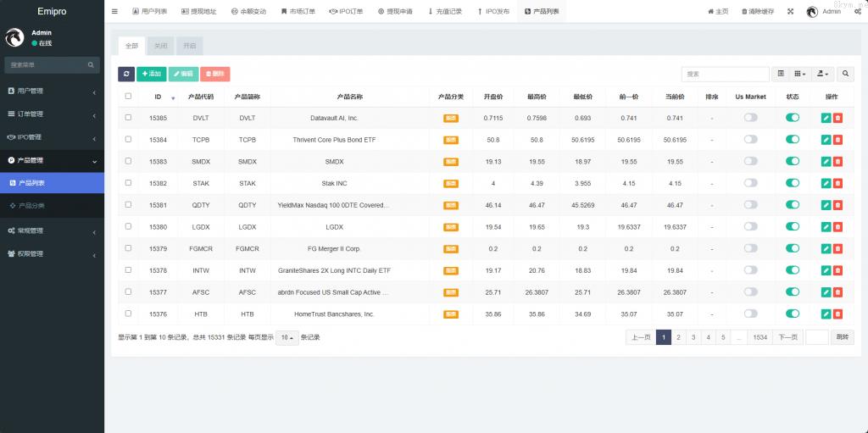
Task: Turn off the status toggle for SMDX
Action: click(793, 161)
